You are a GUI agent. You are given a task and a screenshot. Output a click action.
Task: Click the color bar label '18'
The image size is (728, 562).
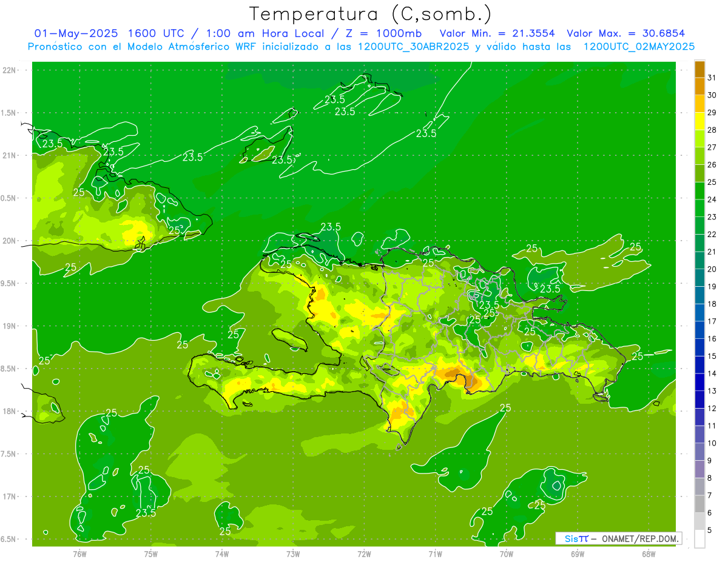(712, 304)
